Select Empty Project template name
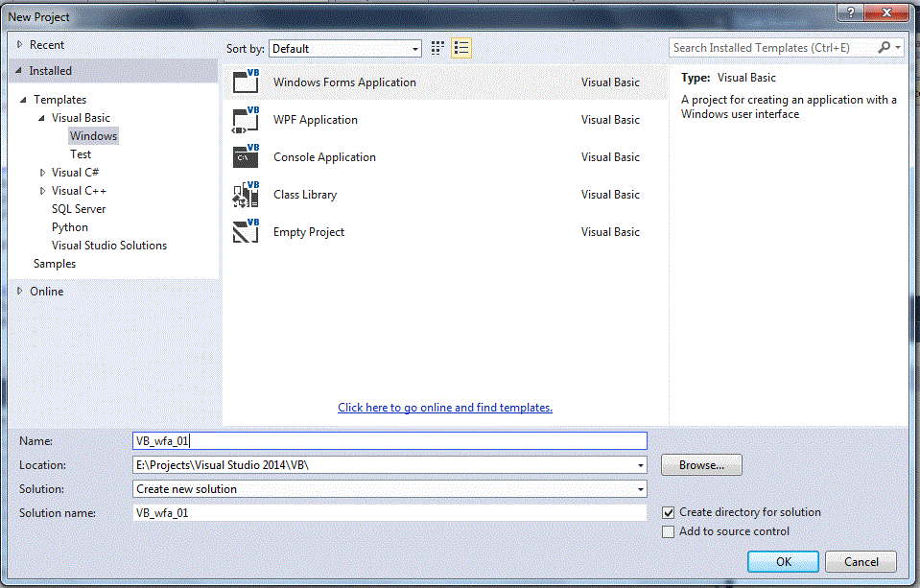 [309, 232]
